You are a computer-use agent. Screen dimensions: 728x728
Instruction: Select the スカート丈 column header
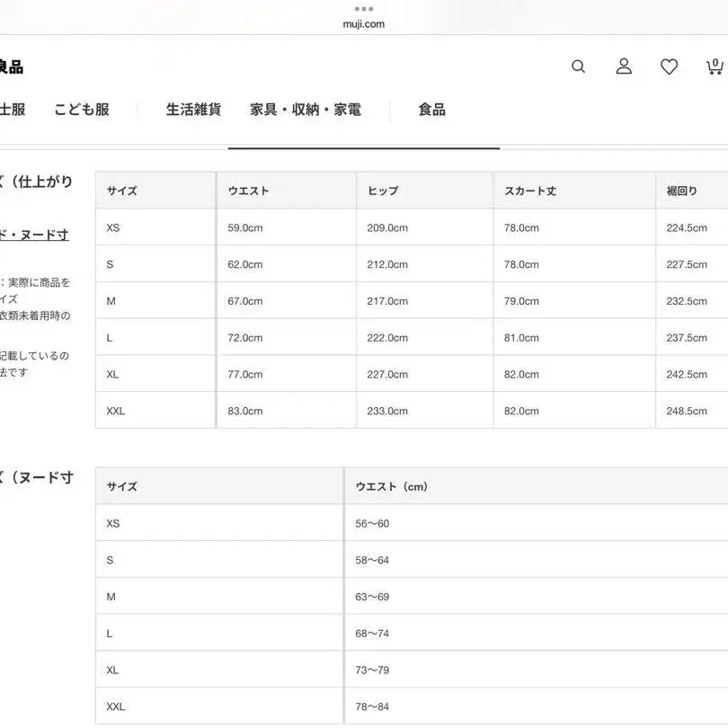tap(575, 191)
